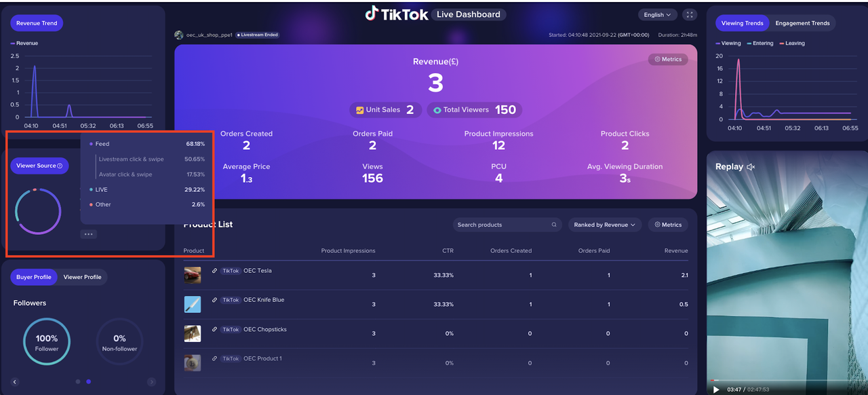Expand the three-dots more options button
This screenshot has height=395, width=868.
88,234
